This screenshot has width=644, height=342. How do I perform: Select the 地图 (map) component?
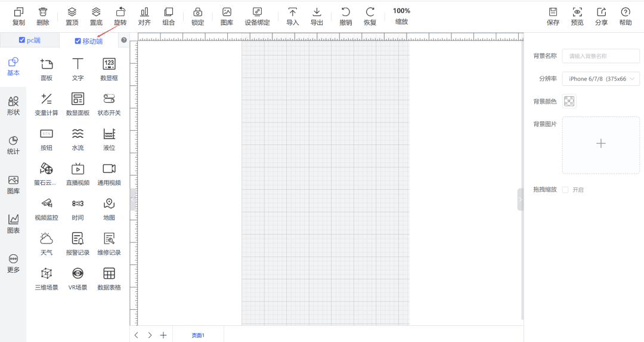point(109,209)
